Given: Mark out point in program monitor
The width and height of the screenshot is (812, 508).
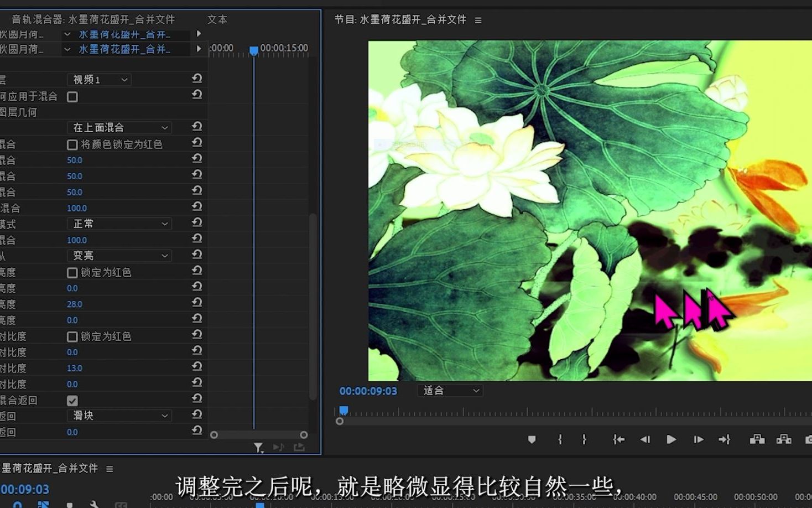Looking at the screenshot, I should coord(584,439).
